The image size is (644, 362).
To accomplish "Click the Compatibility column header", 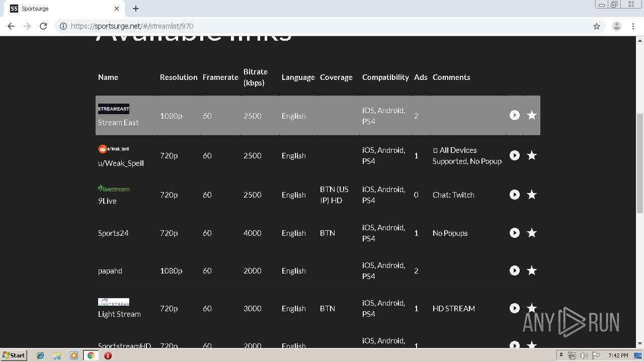I will coord(385,77).
